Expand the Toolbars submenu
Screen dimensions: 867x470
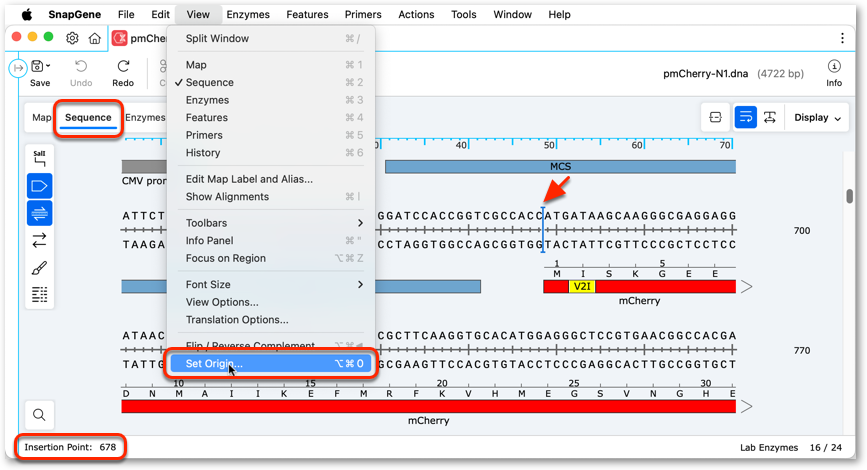(x=271, y=223)
